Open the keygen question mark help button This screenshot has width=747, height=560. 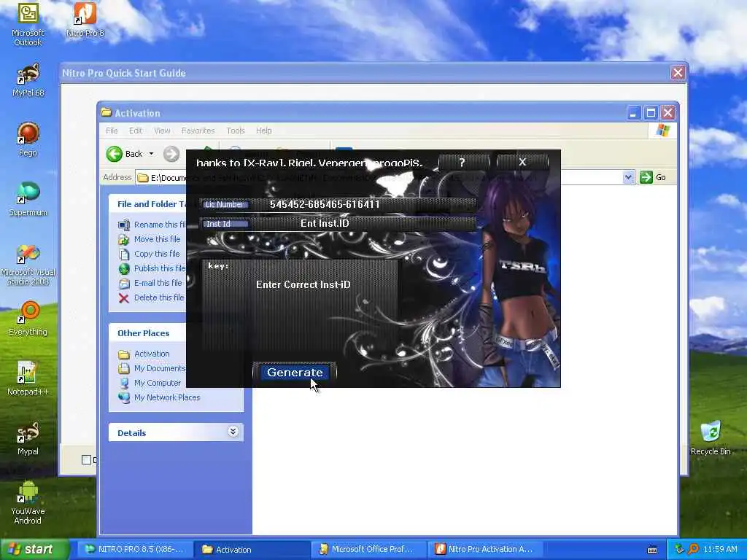pos(464,163)
